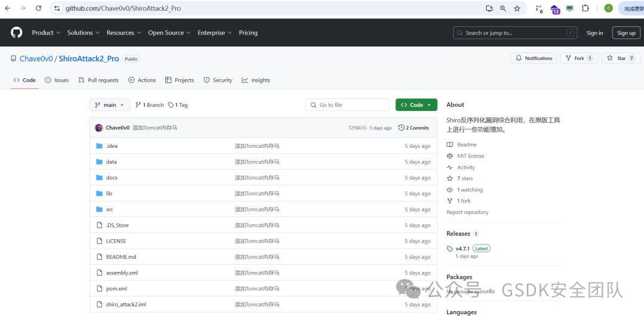Open the README.md file
The height and width of the screenshot is (316, 644).
120,257
